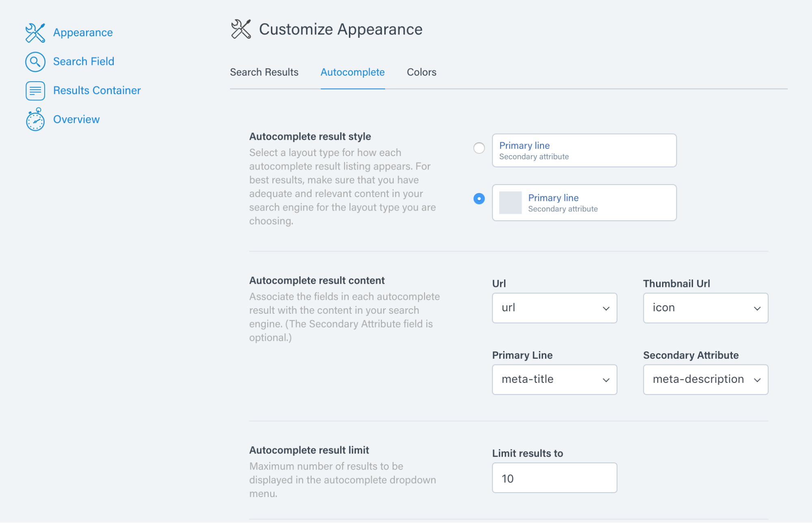Image resolution: width=812 pixels, height=523 pixels.
Task: Open the Url field dropdown
Action: (x=554, y=308)
